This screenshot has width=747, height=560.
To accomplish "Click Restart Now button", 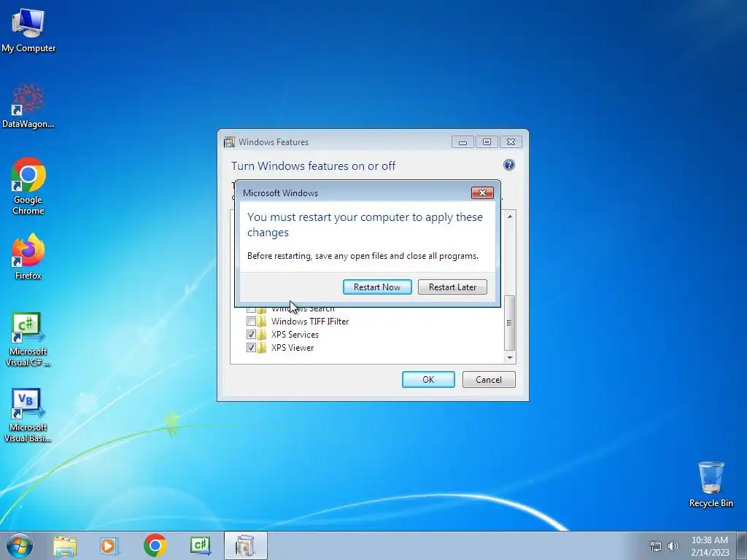I will [x=377, y=287].
